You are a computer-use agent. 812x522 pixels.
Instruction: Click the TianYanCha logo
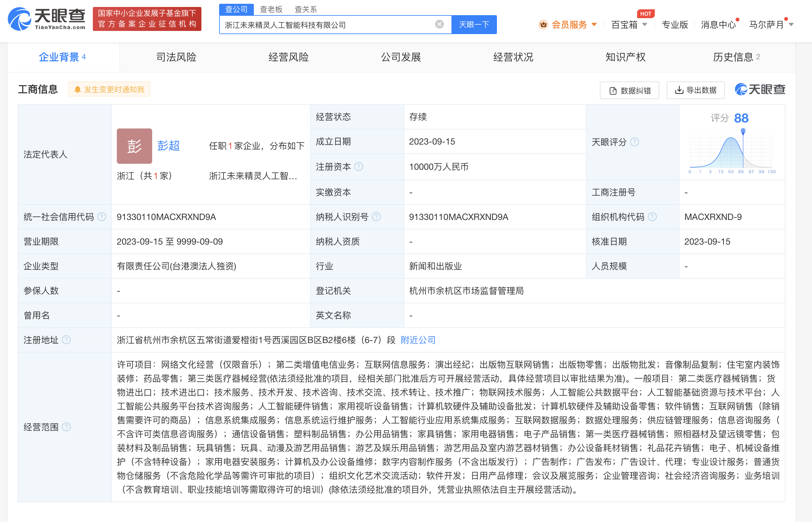pyautogui.click(x=46, y=19)
